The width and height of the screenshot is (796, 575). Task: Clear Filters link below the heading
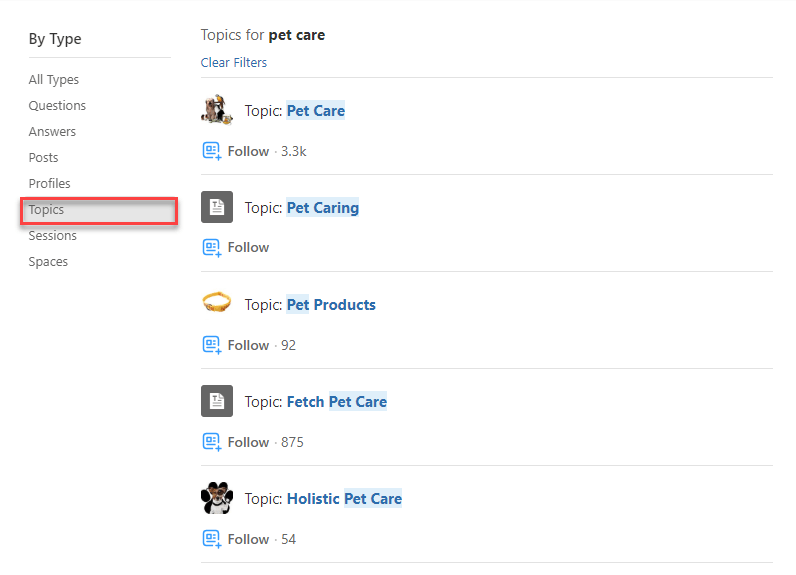tap(234, 62)
